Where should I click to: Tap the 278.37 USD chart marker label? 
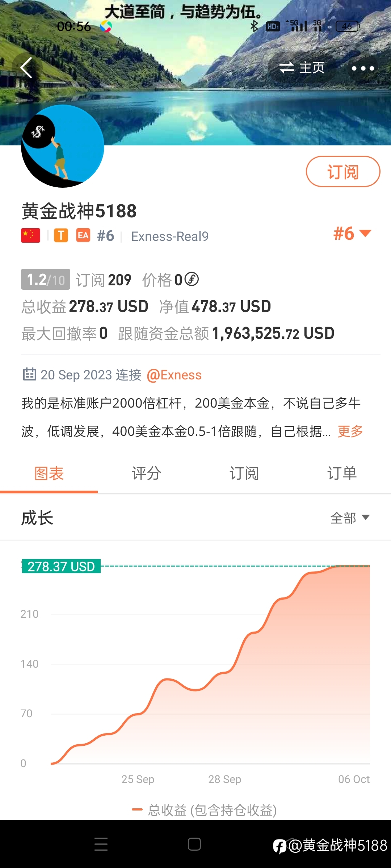[x=61, y=566]
